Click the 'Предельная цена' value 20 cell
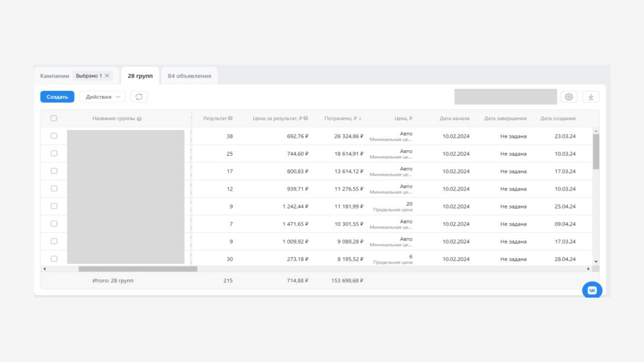644x362 pixels. (393, 206)
